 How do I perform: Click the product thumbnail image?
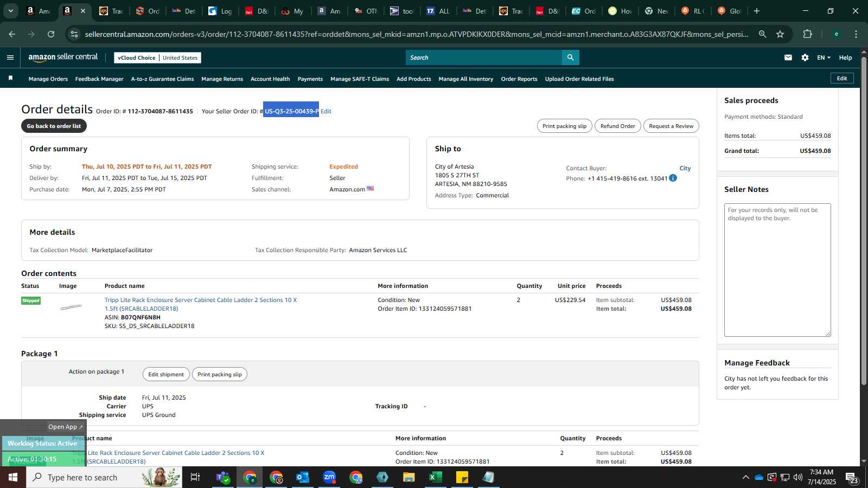click(x=71, y=307)
